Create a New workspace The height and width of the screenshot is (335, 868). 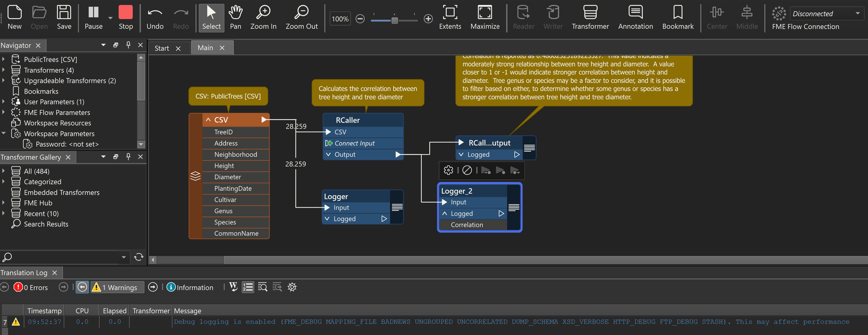click(14, 18)
